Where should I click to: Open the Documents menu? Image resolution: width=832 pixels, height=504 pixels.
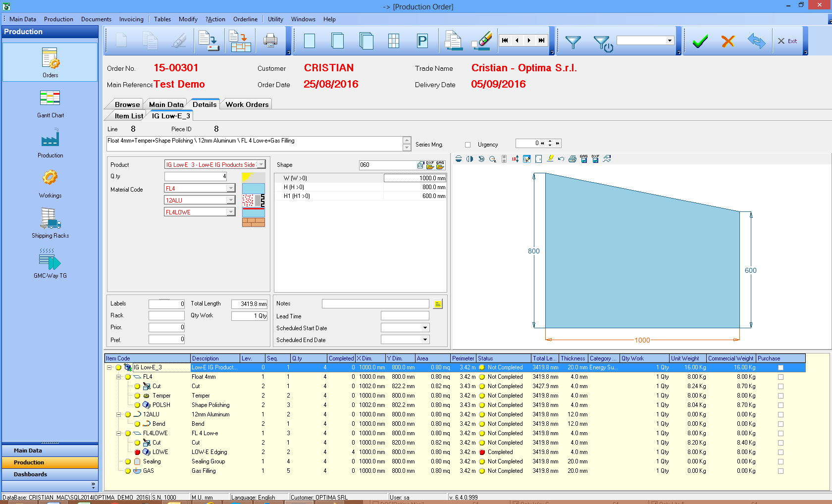click(96, 19)
